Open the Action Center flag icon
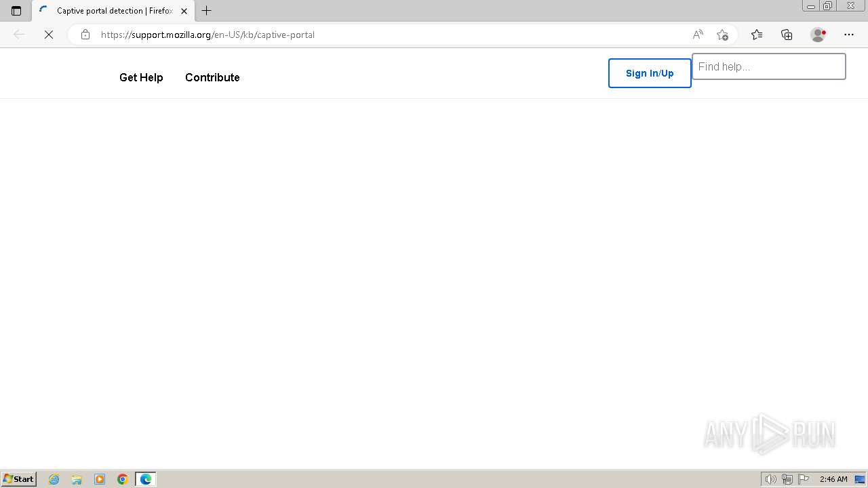 [804, 479]
